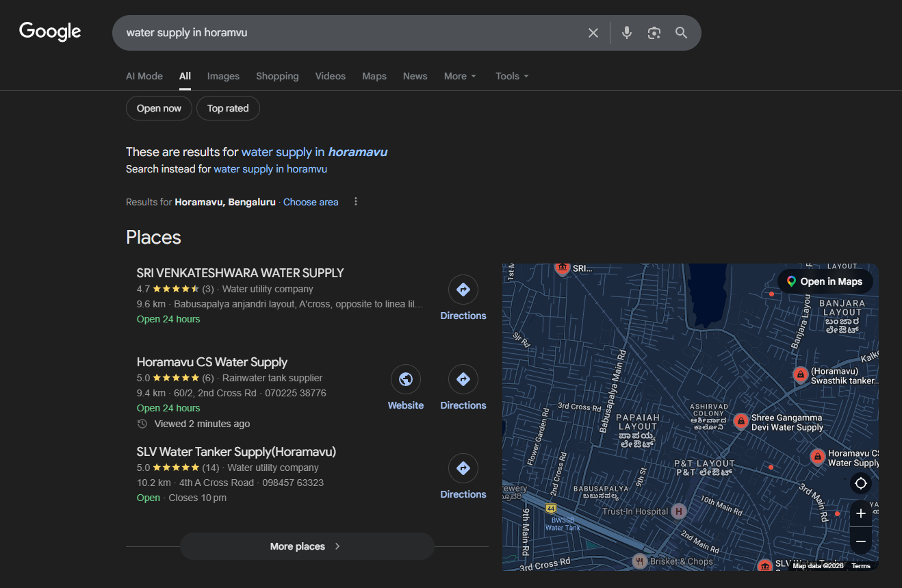Screen dimensions: 902x588
Task: Open the three-dot menu beside Choose area
Action: coord(355,202)
